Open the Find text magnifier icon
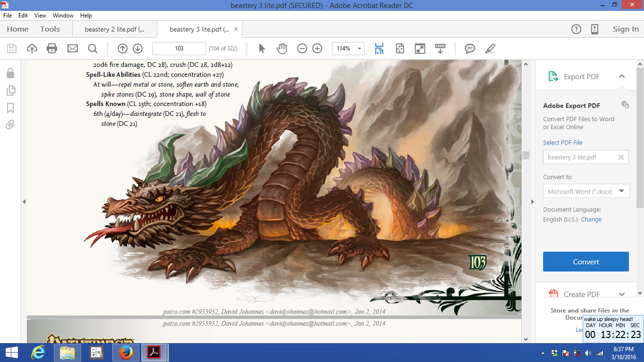This screenshot has width=644, height=362. (92, 48)
